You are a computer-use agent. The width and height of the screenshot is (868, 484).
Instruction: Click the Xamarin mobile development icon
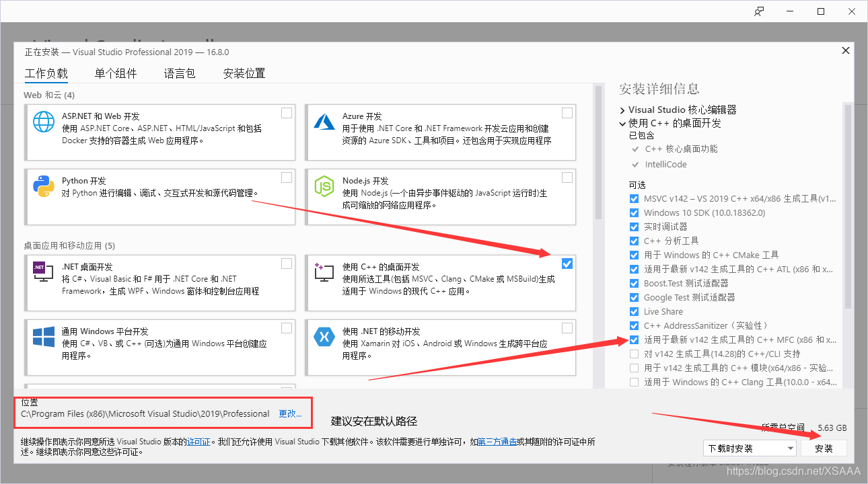(324, 337)
